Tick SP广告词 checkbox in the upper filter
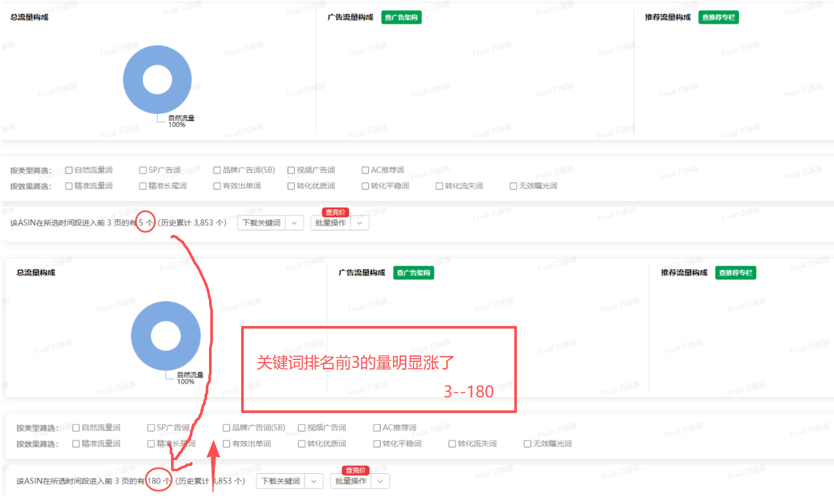Image resolution: width=834 pixels, height=504 pixels. 143,170
